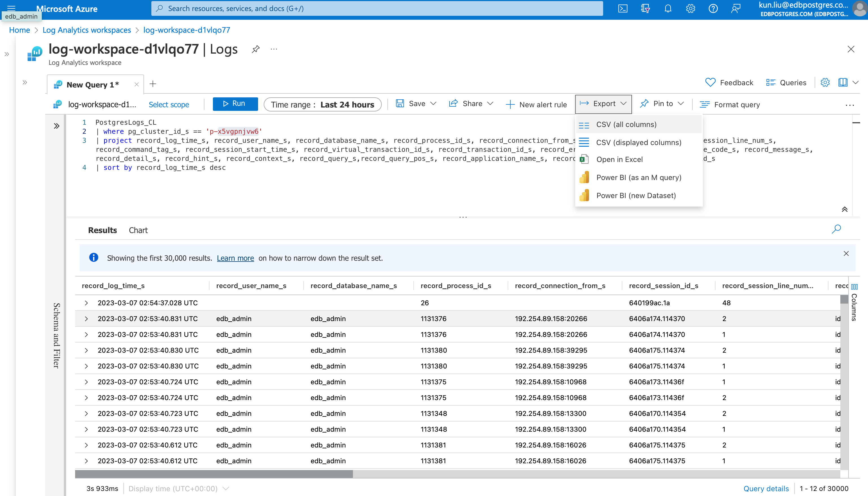Expand the workspace side menu chevrons
Image resolution: width=868 pixels, height=496 pixels.
[x=25, y=82]
